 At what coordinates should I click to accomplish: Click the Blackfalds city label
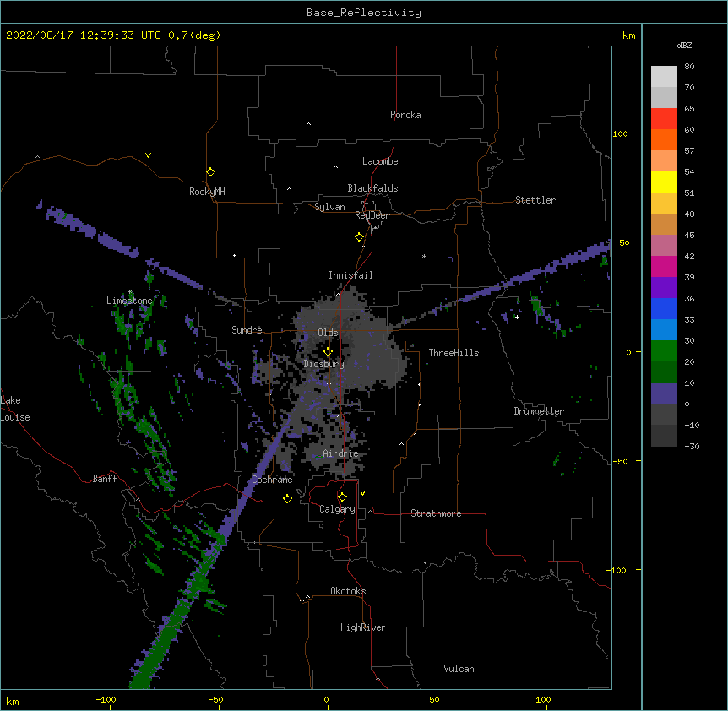pyautogui.click(x=372, y=188)
